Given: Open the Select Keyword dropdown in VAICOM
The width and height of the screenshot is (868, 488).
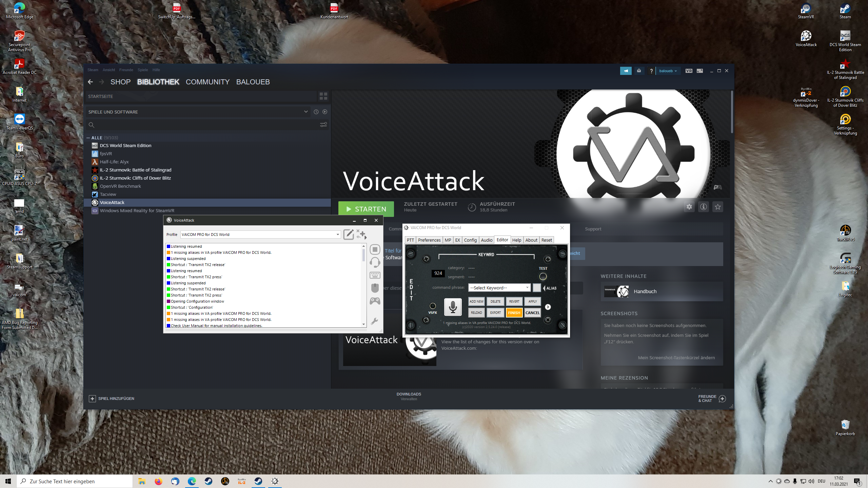Looking at the screenshot, I should (x=499, y=288).
